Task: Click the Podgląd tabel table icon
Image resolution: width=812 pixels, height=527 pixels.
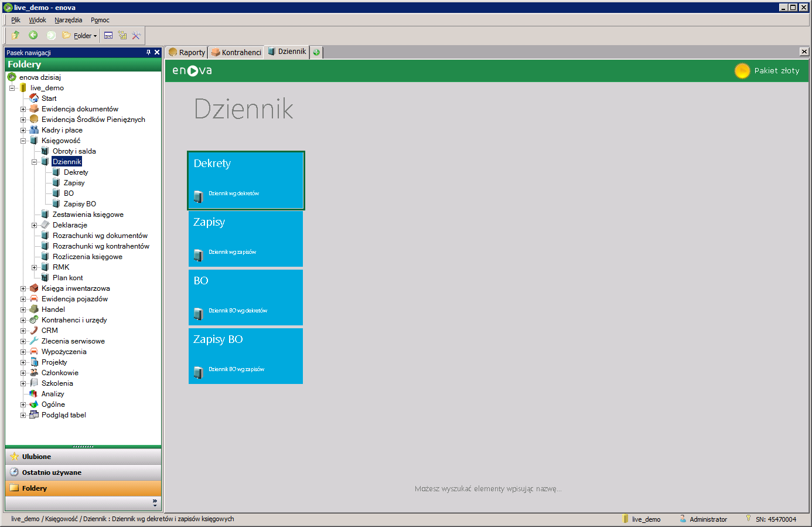Action: (34, 415)
